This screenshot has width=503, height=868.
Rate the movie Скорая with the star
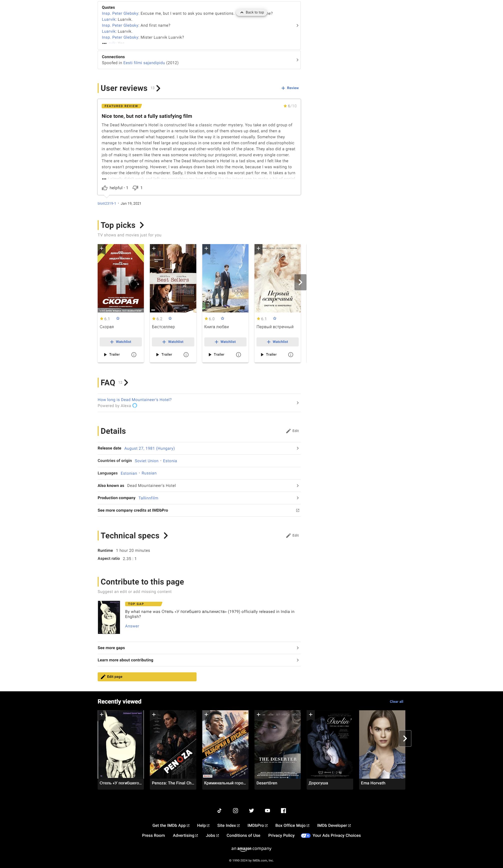pyautogui.click(x=118, y=319)
